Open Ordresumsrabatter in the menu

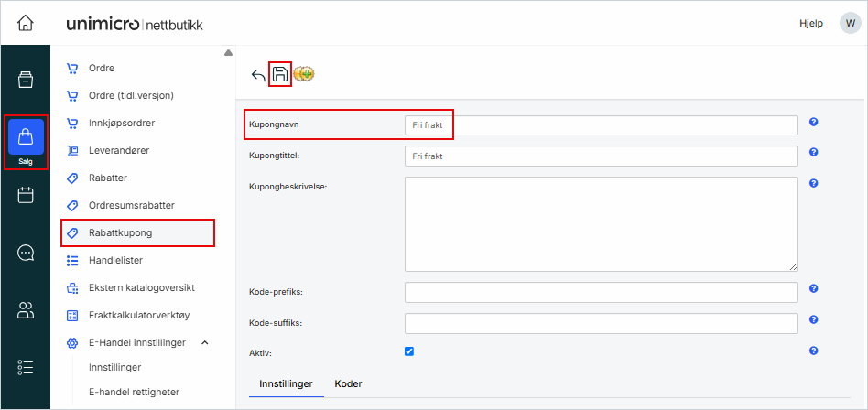click(131, 205)
